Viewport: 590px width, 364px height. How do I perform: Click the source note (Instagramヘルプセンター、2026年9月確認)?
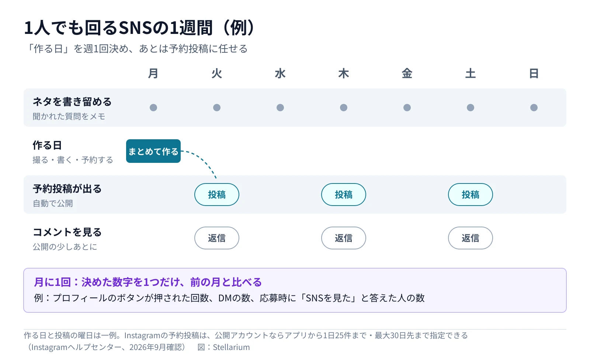point(106,347)
